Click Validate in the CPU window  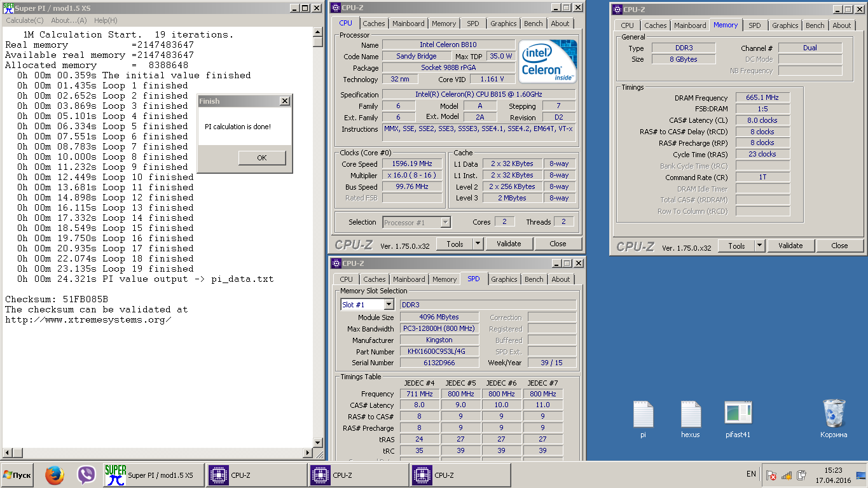coord(509,244)
